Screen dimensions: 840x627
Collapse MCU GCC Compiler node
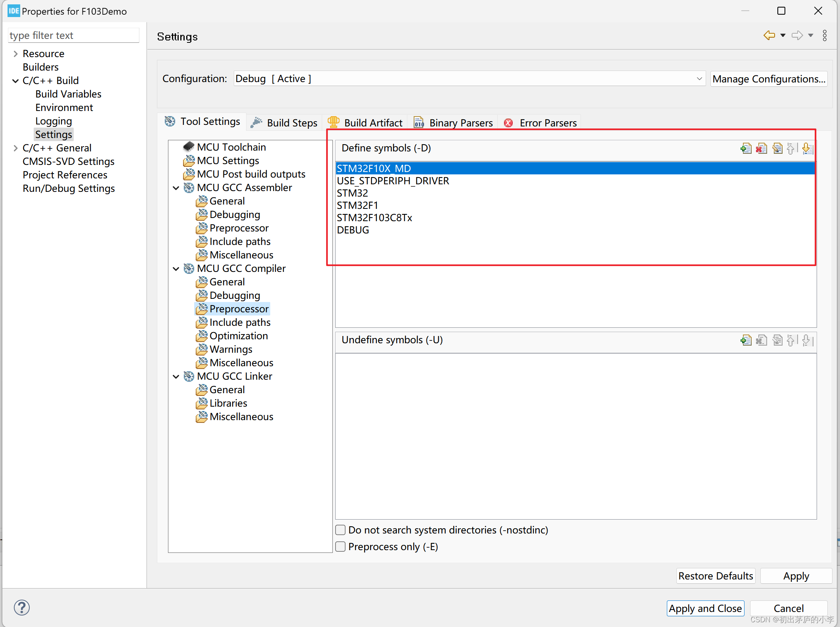(176, 268)
